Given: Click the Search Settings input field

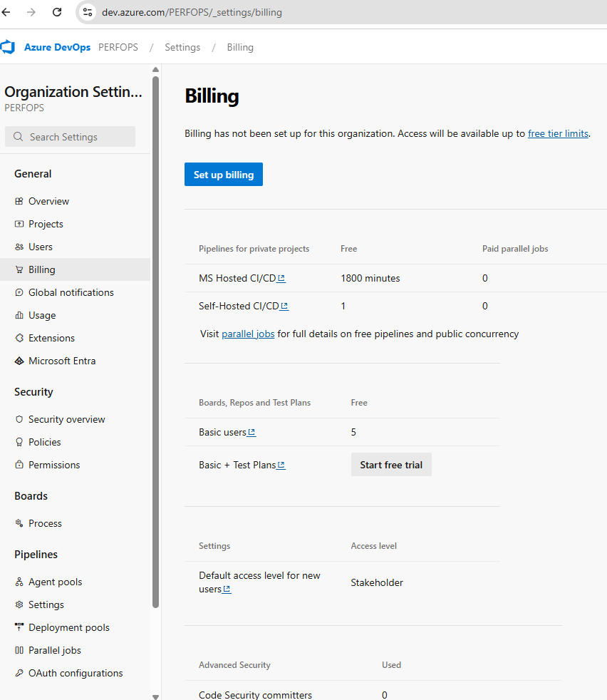Looking at the screenshot, I should tap(70, 137).
